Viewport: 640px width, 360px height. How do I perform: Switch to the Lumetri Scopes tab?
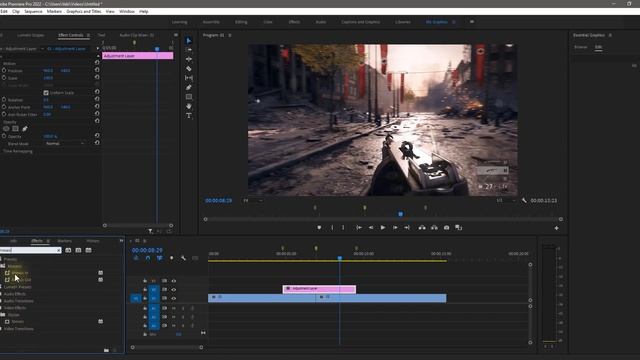point(31,35)
